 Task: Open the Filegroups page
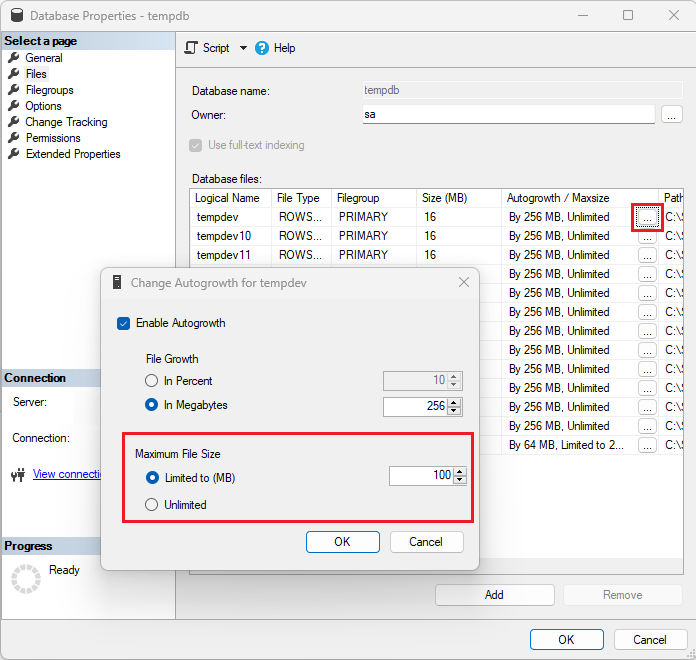[49, 90]
